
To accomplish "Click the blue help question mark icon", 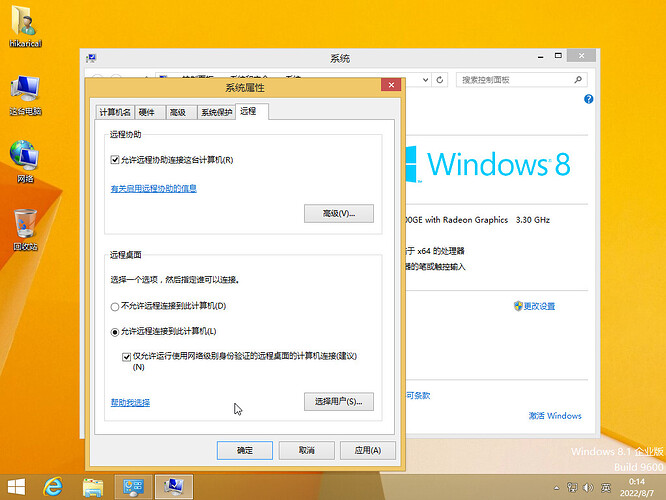I will point(588,99).
